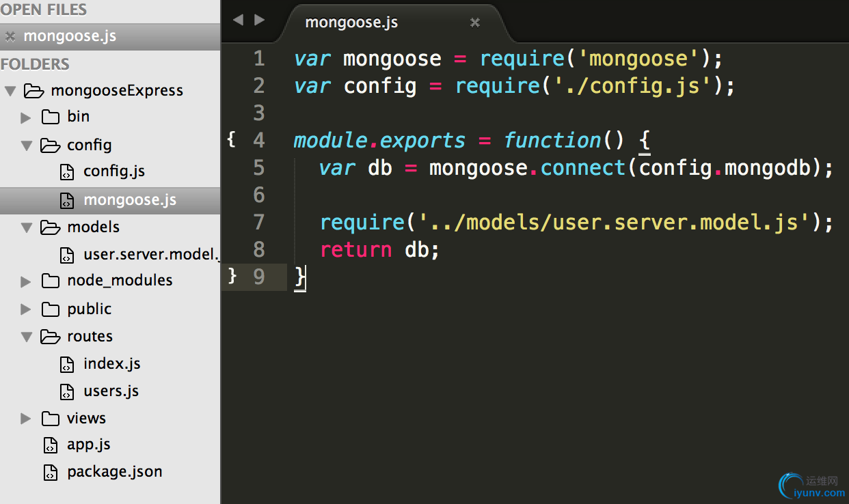Expand the node_modules folder arrow
The image size is (849, 504).
click(x=26, y=281)
